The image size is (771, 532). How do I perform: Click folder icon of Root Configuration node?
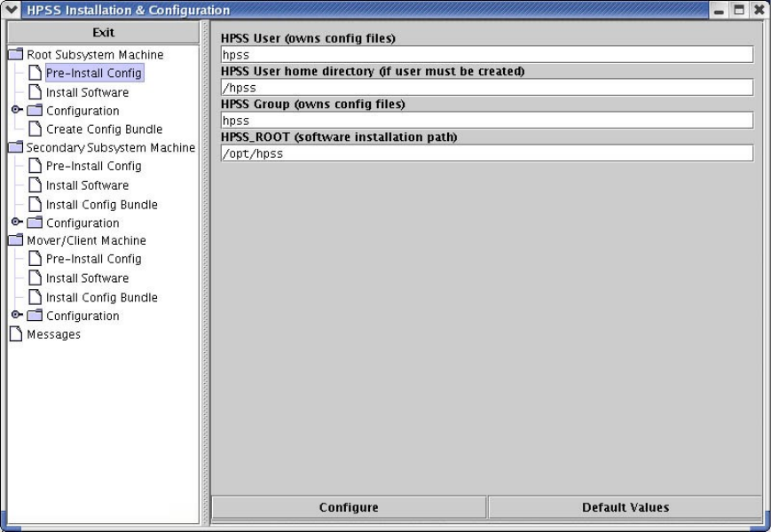point(35,110)
